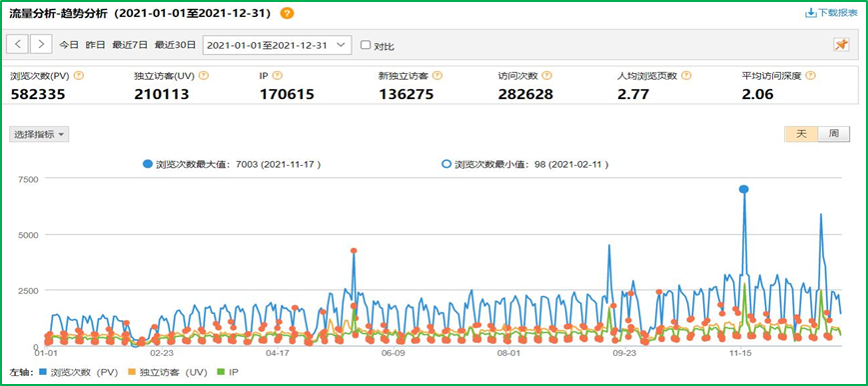Open help tip for 浏览次数(PV)
Viewport: 868px width, 386px height.
coord(79,76)
